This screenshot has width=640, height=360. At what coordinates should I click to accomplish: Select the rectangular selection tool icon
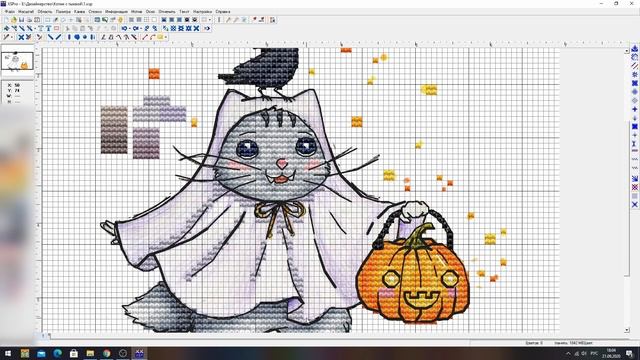click(48, 20)
